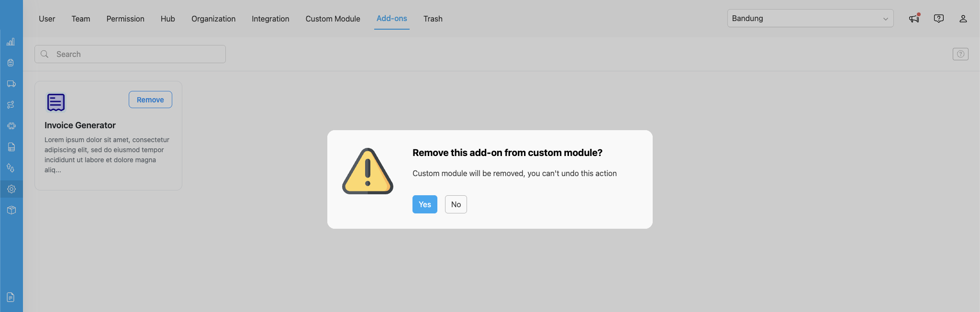Select the Add-ons tab

click(392, 19)
